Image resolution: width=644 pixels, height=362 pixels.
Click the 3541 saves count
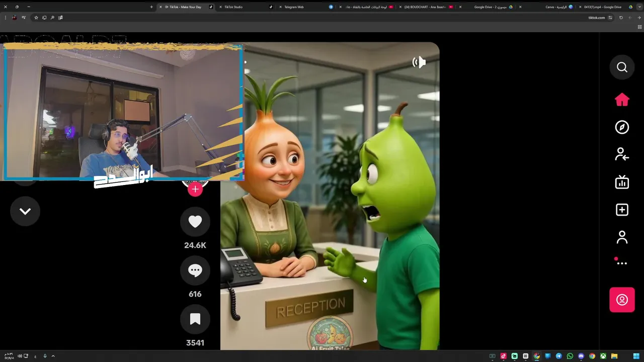[x=195, y=343]
